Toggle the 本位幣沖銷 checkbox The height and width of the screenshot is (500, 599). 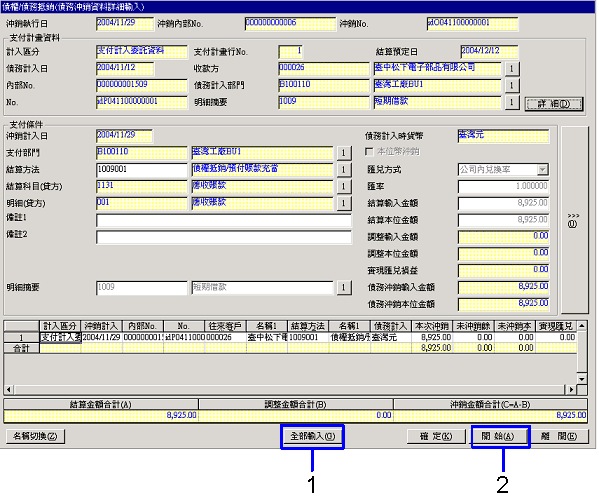[369, 152]
